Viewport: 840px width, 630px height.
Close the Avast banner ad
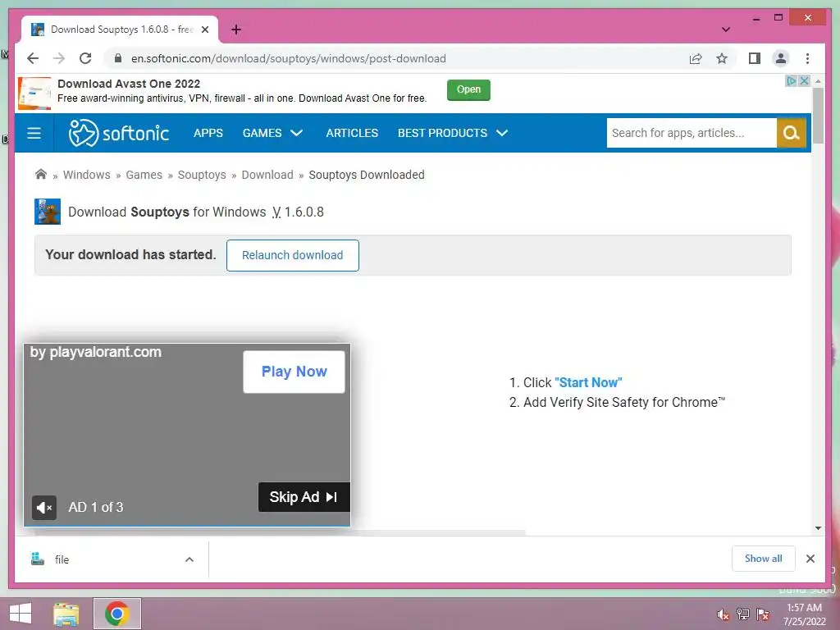[804, 81]
